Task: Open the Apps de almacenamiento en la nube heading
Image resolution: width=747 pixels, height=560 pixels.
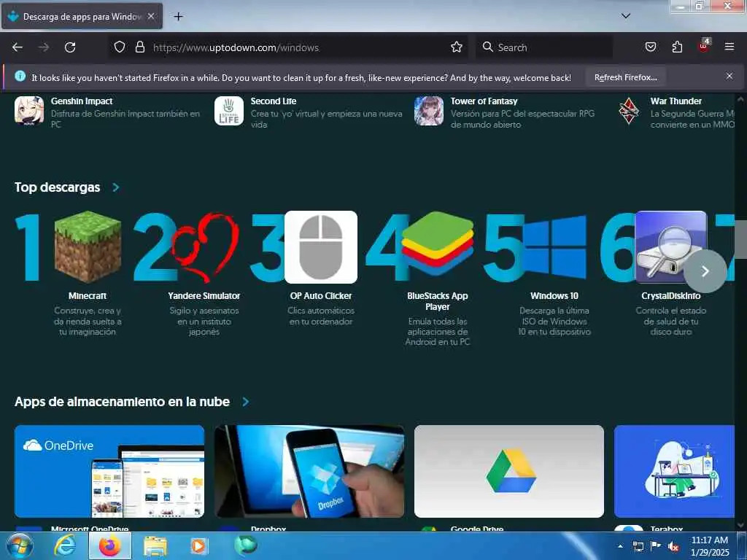Action: coord(122,402)
